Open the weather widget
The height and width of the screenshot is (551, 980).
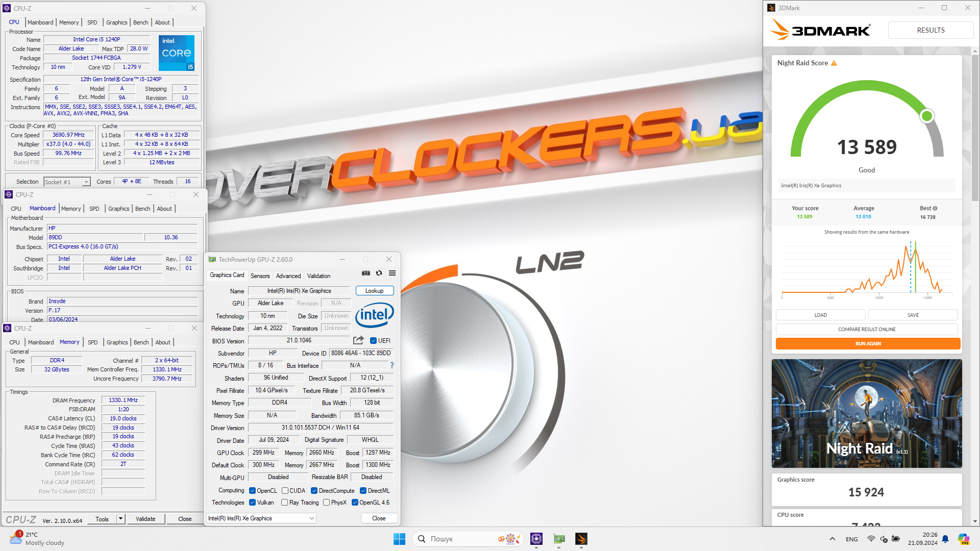pyautogui.click(x=37, y=539)
